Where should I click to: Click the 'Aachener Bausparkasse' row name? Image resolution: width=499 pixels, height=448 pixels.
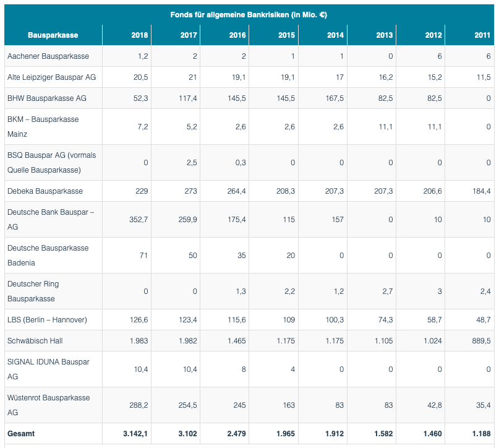(x=48, y=56)
